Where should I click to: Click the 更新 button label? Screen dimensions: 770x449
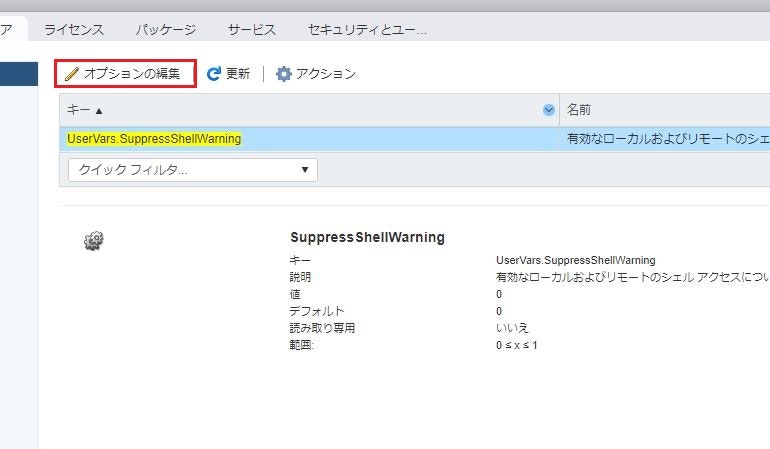(238, 74)
